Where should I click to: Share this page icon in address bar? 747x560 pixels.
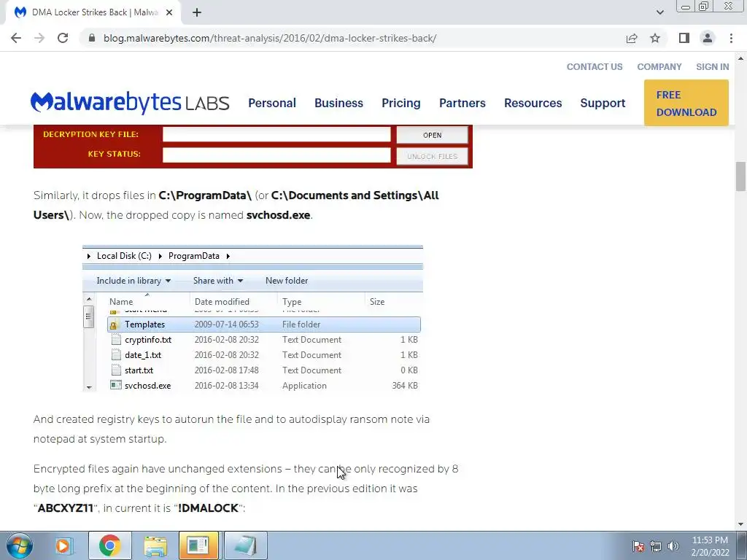pos(632,38)
